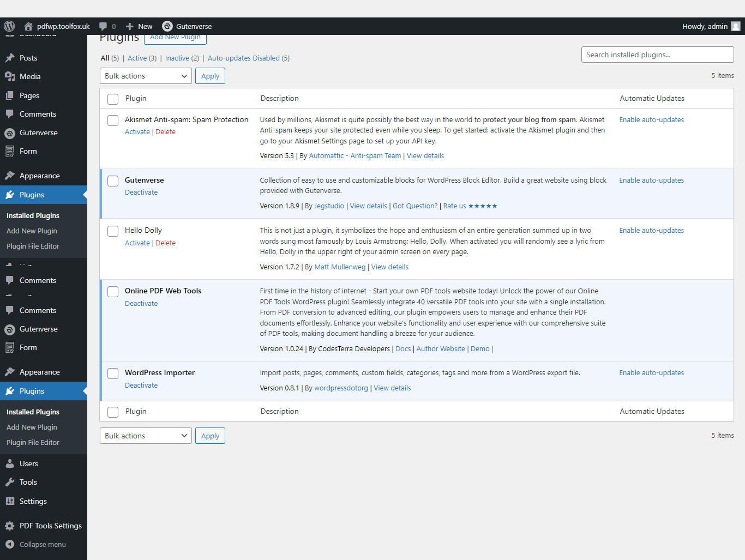Open Plugin File Editor submenu item
Image resolution: width=745 pixels, height=560 pixels.
(x=33, y=246)
